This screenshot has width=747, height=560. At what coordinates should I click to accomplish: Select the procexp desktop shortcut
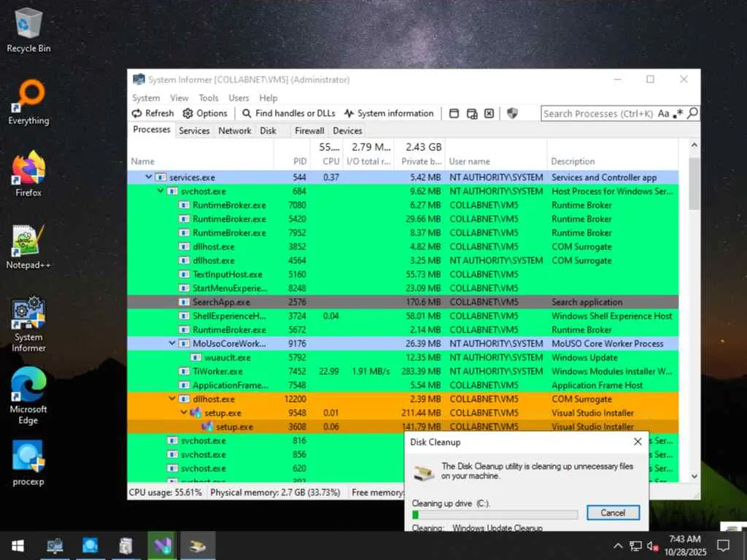click(x=28, y=463)
